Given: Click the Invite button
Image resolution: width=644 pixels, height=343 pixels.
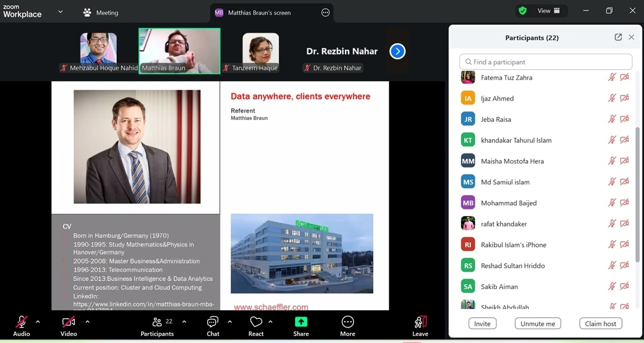Looking at the screenshot, I should point(482,324).
